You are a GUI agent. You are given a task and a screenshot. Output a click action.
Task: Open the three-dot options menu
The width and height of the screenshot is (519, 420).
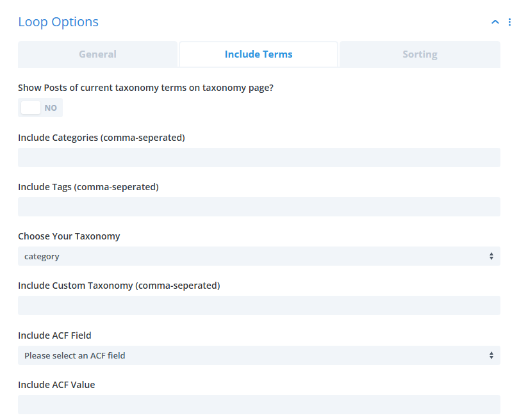click(x=511, y=21)
